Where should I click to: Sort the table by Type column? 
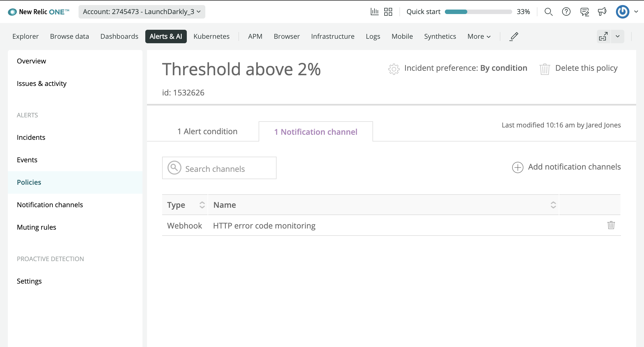202,205
